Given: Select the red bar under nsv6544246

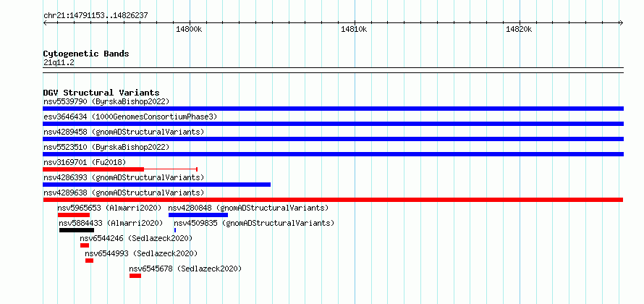Looking at the screenshot, I should tap(85, 245).
